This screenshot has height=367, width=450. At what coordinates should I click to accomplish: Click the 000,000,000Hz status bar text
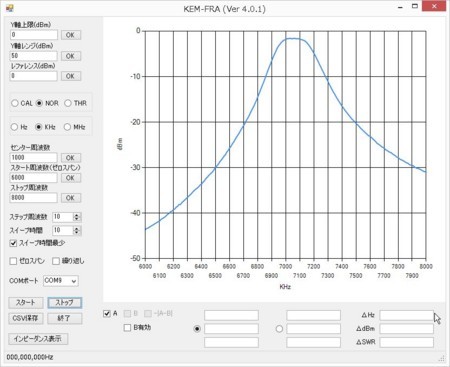(x=30, y=357)
